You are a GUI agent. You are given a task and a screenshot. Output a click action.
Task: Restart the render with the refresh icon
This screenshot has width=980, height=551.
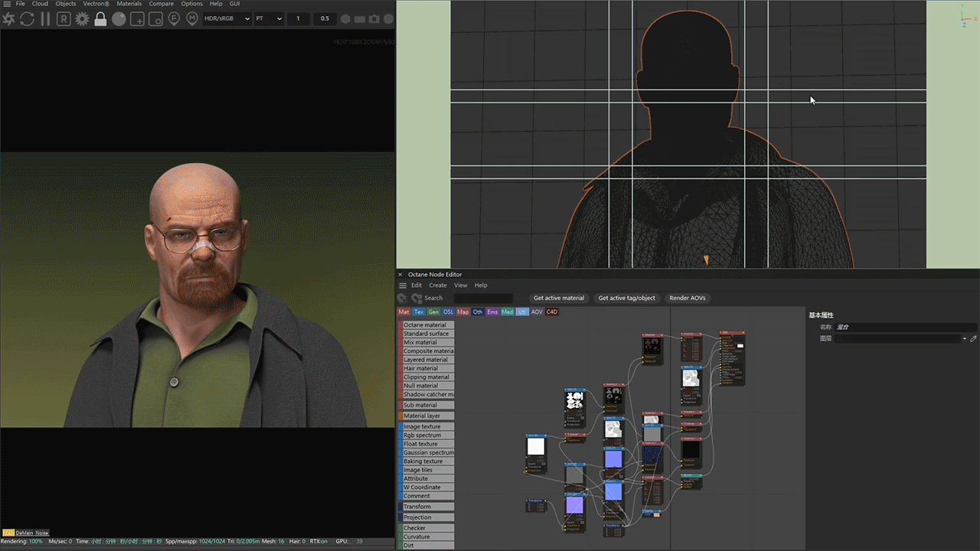point(27,18)
